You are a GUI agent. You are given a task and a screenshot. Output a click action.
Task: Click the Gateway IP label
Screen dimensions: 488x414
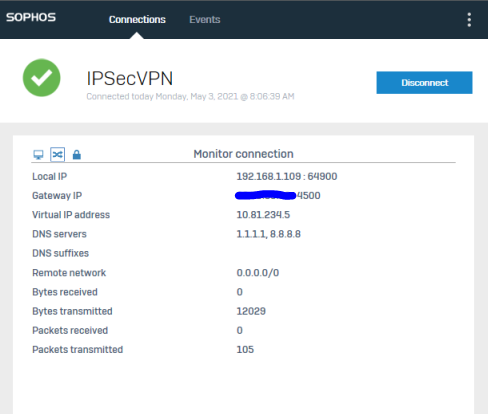(57, 196)
